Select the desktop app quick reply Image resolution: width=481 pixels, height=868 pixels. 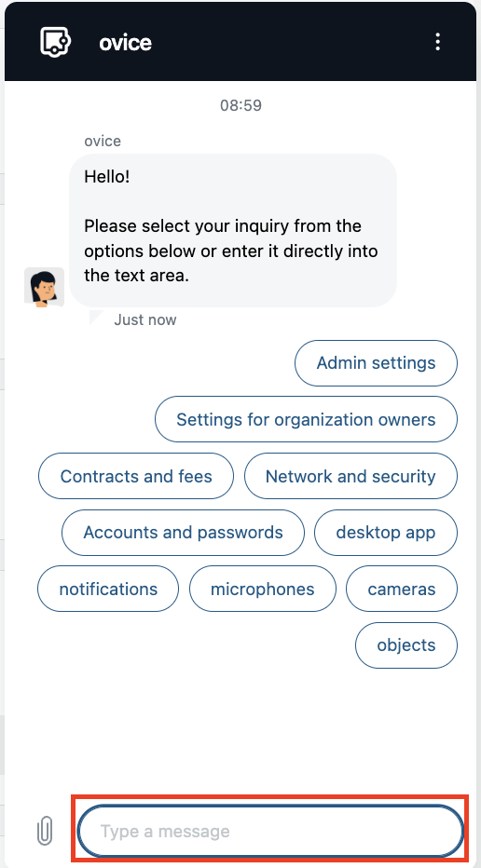tap(386, 533)
